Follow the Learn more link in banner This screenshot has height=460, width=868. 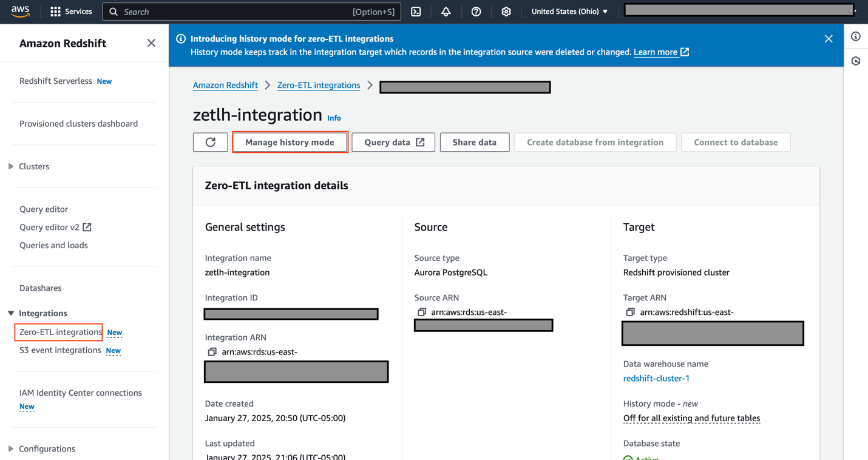click(x=656, y=52)
